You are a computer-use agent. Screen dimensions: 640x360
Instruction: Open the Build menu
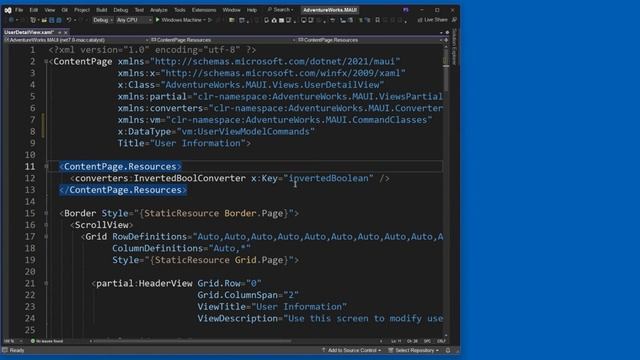102,10
